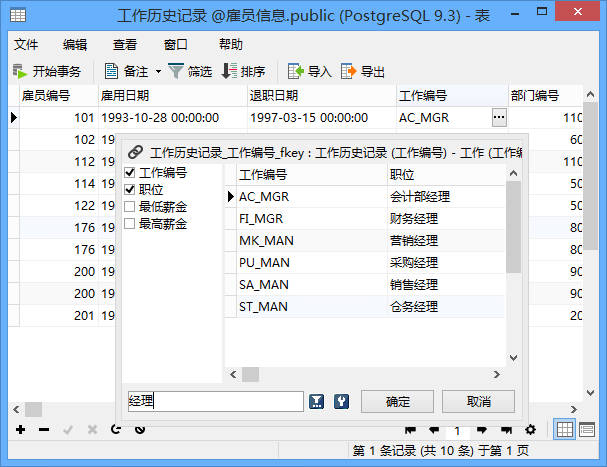
Task: Click the 会计部经理 cell
Action: (x=446, y=197)
